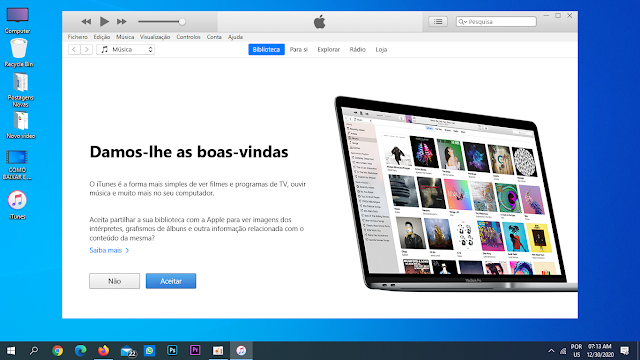
Task: Click the MacBook iTunes preview image
Action: 456,194
